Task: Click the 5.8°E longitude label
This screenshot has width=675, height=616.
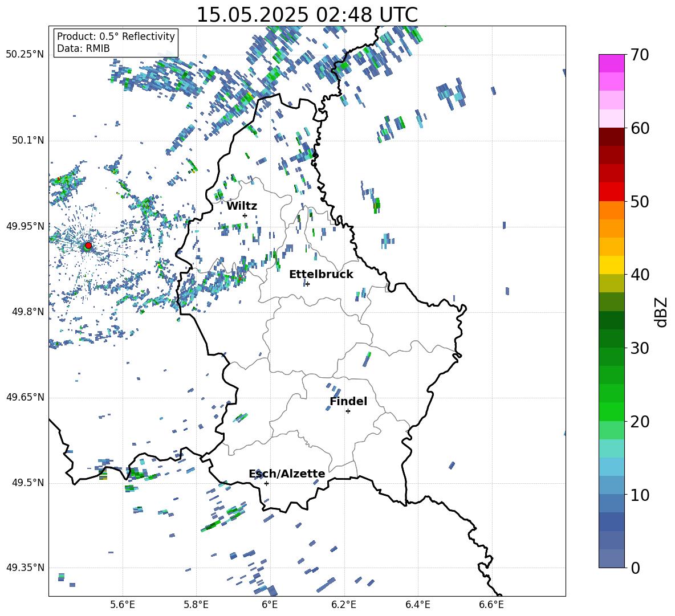Action: (196, 605)
